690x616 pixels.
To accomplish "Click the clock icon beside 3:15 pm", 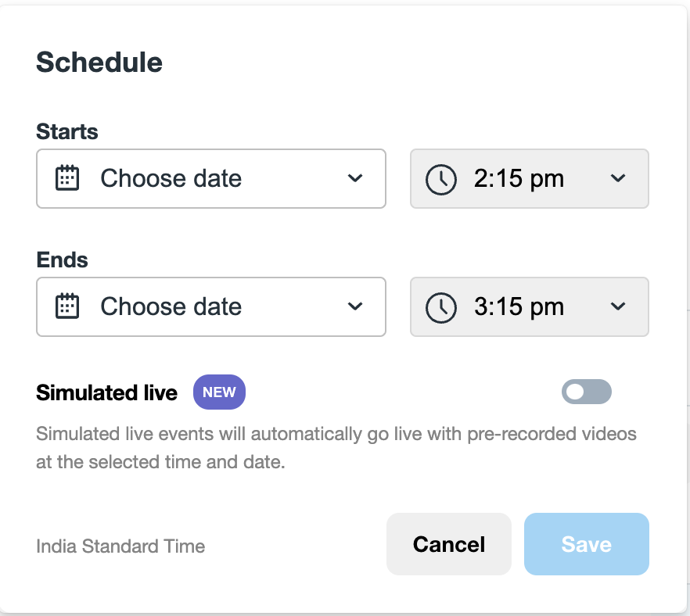I will click(441, 307).
